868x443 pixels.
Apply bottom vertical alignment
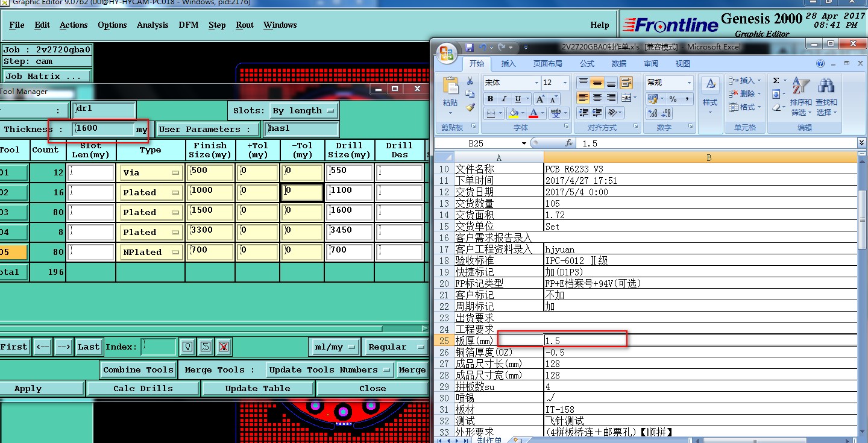tap(611, 83)
